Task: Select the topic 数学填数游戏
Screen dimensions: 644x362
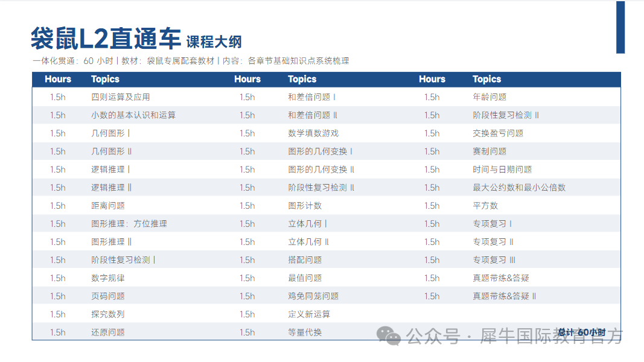Action: pos(313,133)
